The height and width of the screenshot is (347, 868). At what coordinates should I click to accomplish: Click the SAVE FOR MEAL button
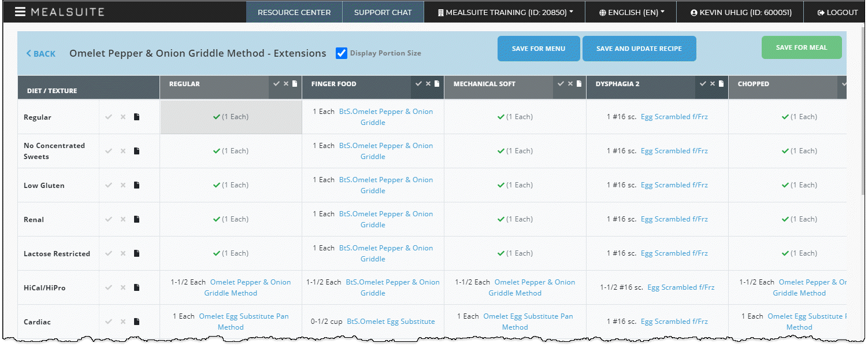[802, 47]
